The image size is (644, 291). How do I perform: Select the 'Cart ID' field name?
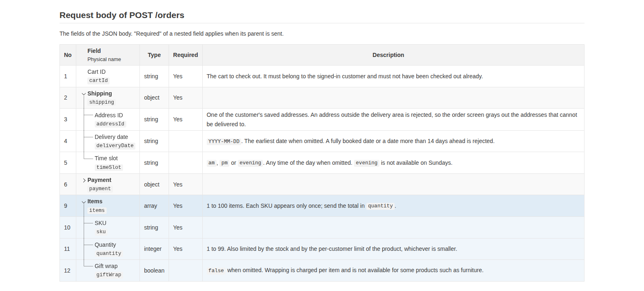(96, 72)
